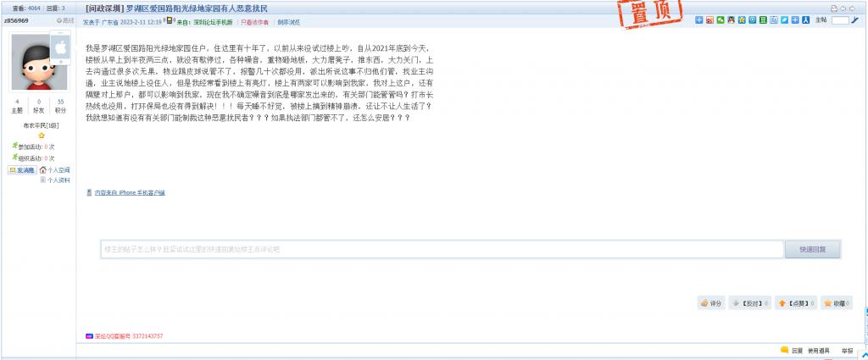Send a message to user z856969
The image size is (868, 360).
(22, 170)
